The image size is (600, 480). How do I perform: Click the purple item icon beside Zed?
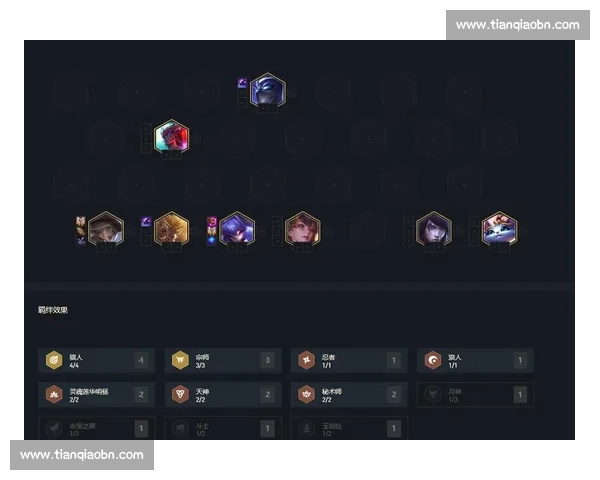click(x=243, y=83)
